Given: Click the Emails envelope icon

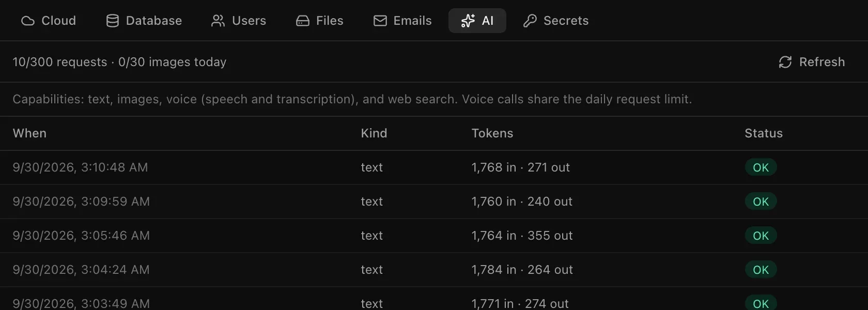Looking at the screenshot, I should (380, 21).
